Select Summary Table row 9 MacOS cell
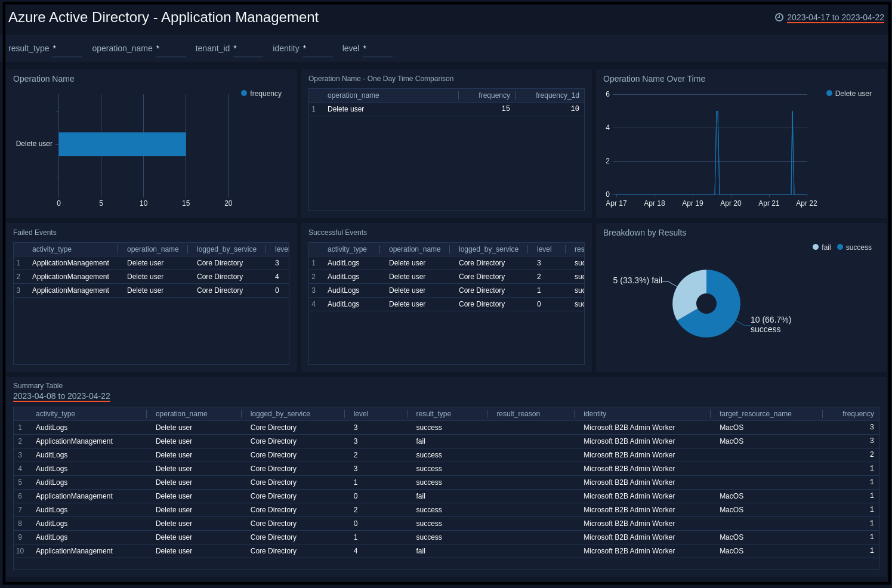The image size is (892, 588). pos(731,537)
